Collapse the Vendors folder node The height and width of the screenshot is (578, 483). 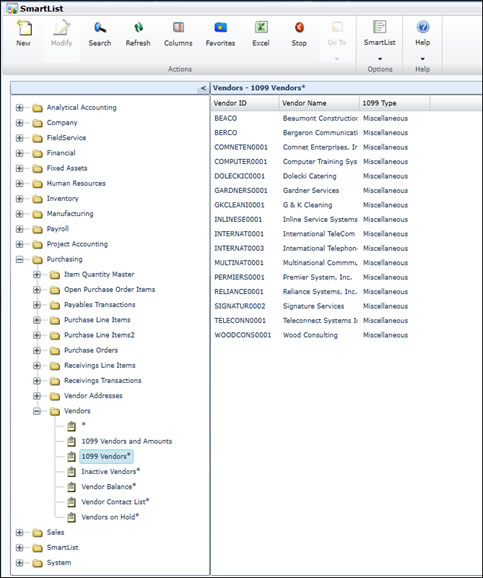(x=37, y=411)
